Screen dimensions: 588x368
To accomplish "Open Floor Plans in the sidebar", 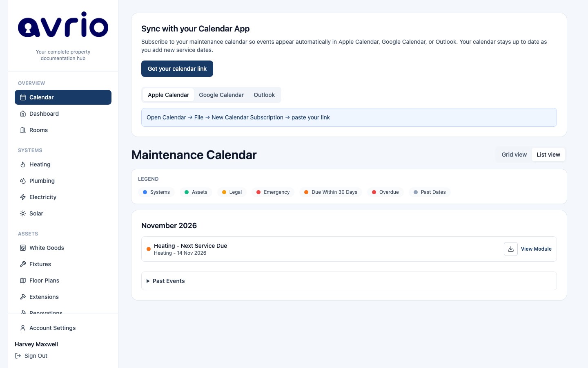I will pos(63,280).
